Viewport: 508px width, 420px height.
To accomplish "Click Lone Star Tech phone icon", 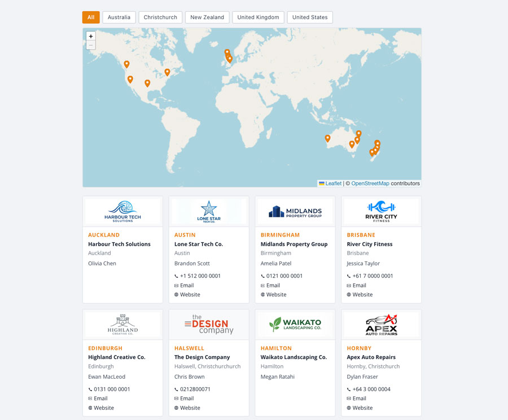I will 177,276.
